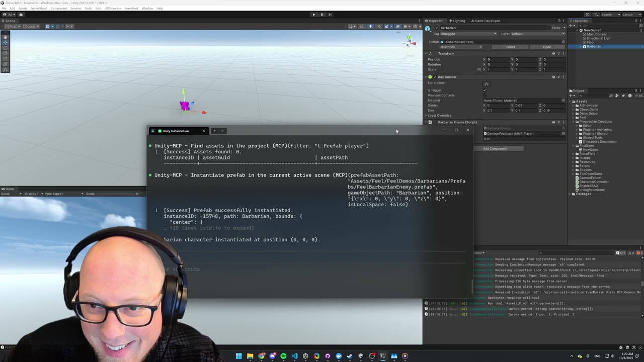Open the Window menu
Image resolution: width=644 pixels, height=362 pixels.
(x=147, y=9)
